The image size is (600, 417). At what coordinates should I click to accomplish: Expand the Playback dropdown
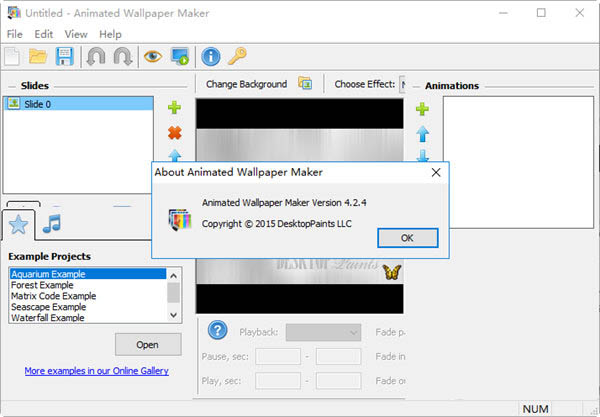point(323,332)
